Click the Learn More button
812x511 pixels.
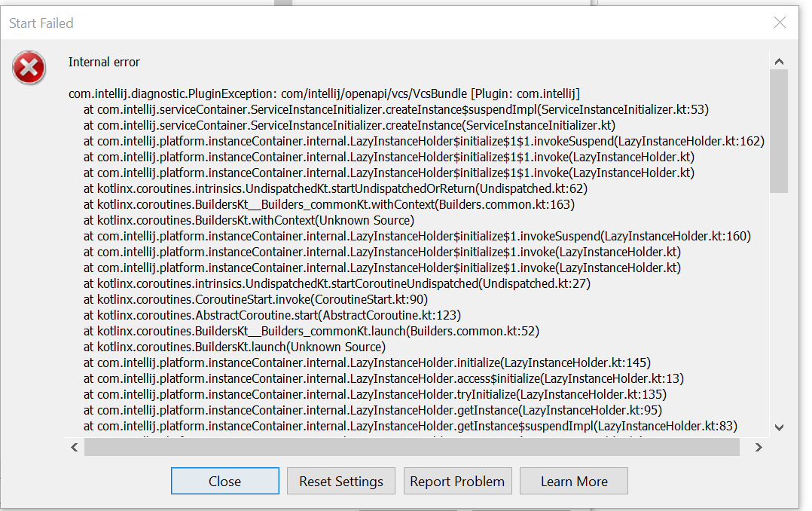point(574,481)
